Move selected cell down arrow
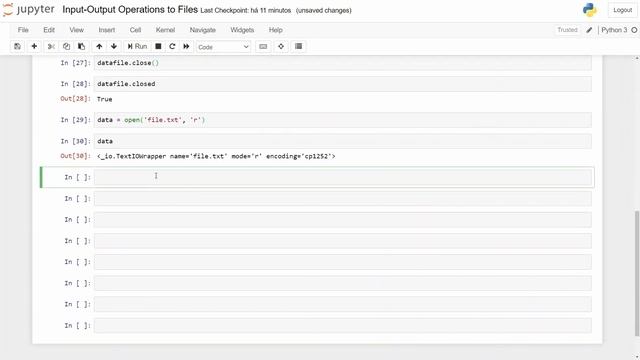 pyautogui.click(x=114, y=47)
